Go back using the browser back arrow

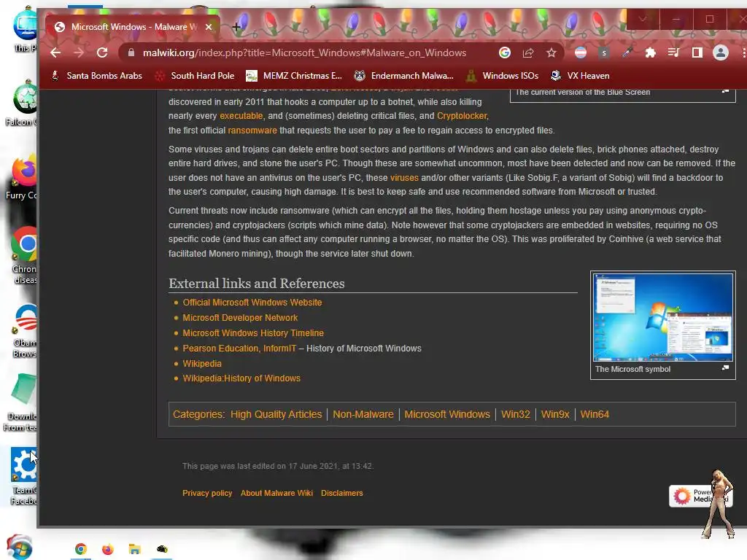[55, 52]
